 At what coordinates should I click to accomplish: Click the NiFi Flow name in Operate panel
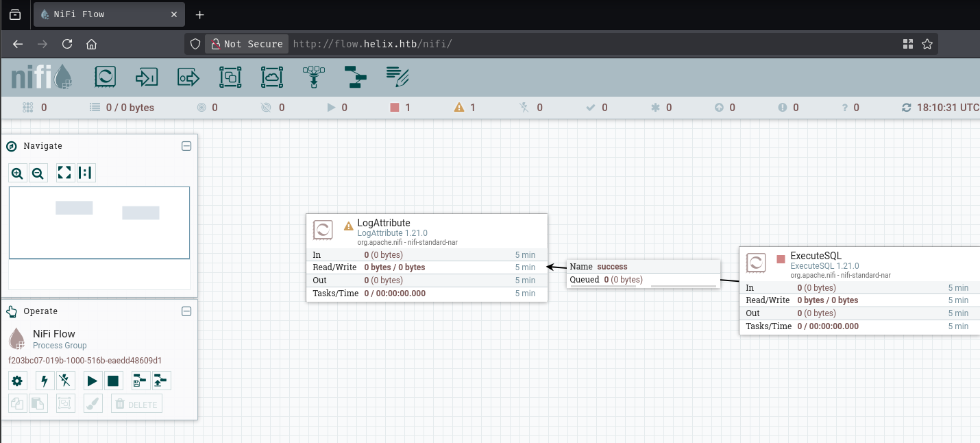54,334
